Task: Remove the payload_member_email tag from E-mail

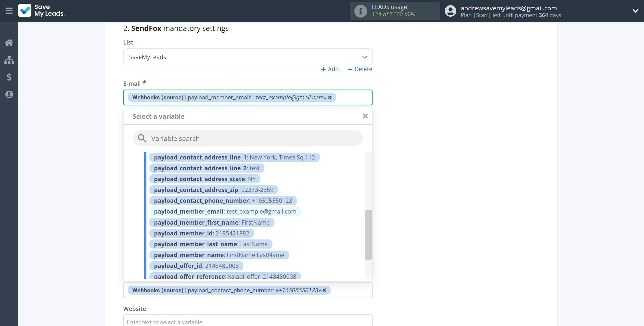Action: pos(330,97)
